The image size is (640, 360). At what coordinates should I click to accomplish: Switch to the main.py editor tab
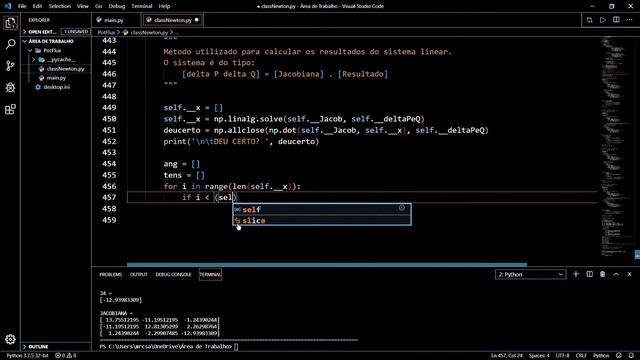pos(113,20)
